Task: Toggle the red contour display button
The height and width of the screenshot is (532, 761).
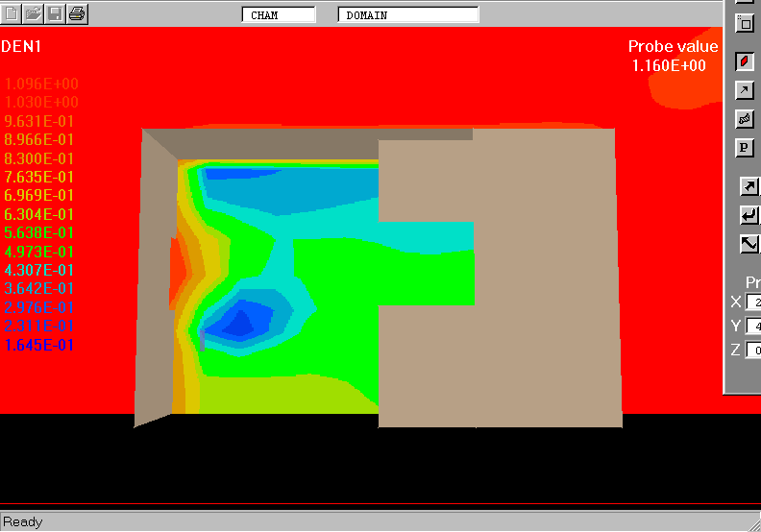Action: (x=745, y=61)
